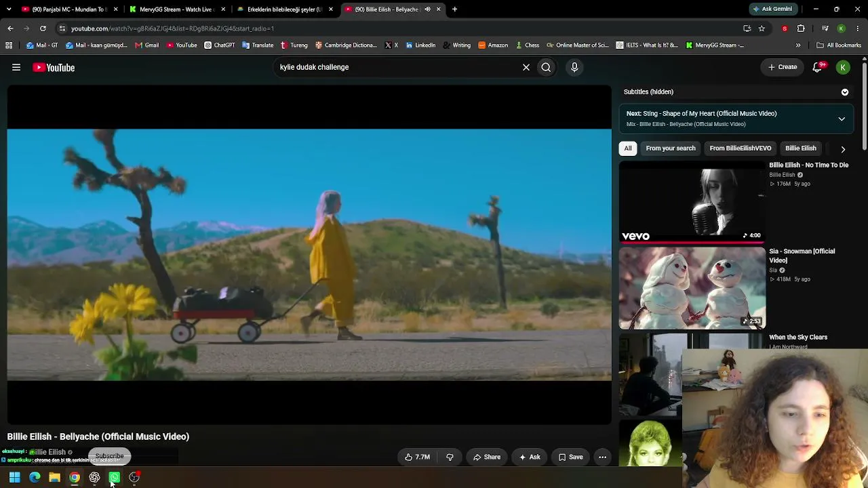Show hidden bookmarks with the overflow chevron
Image resolution: width=868 pixels, height=488 pixels.
798,45
